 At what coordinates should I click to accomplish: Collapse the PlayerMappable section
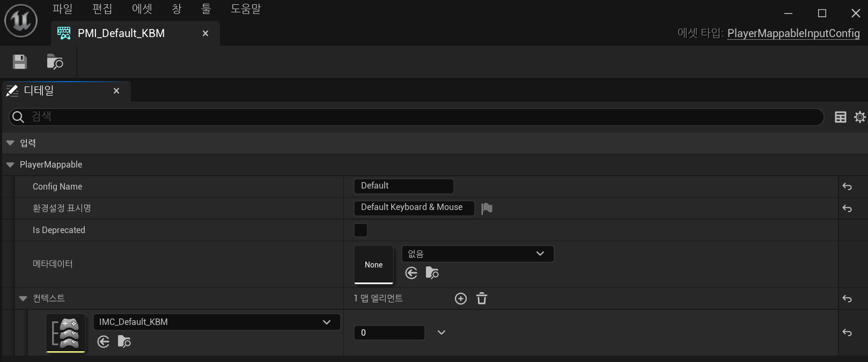coord(10,165)
